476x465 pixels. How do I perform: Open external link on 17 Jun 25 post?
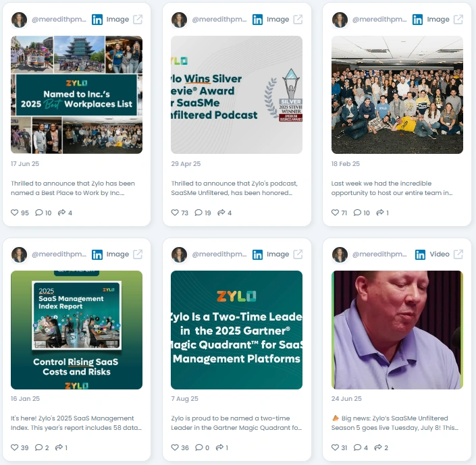(x=138, y=20)
